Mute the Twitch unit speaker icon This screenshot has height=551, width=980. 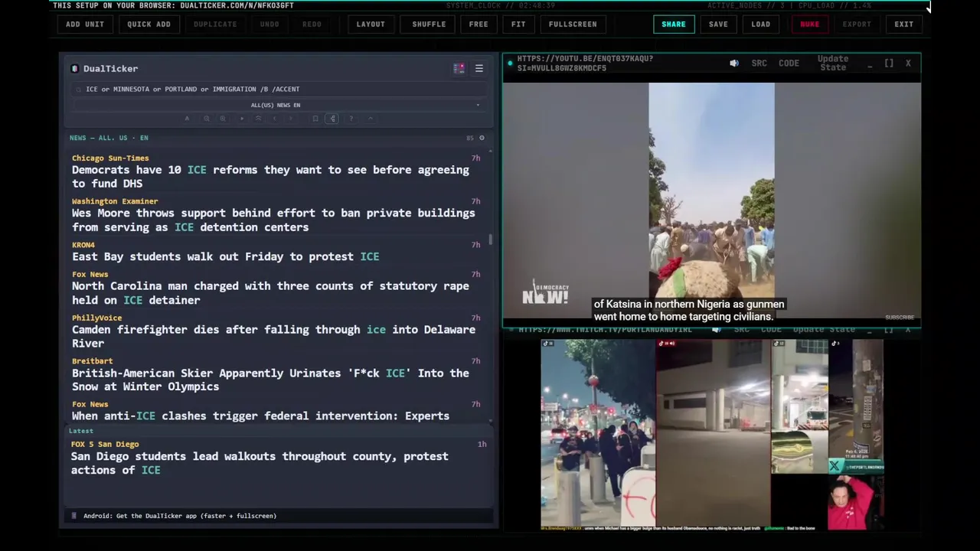716,330
